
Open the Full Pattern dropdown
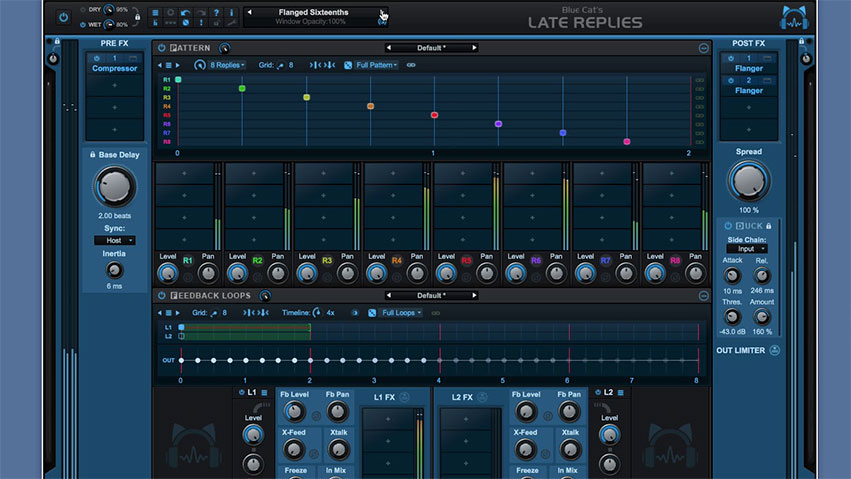click(376, 65)
